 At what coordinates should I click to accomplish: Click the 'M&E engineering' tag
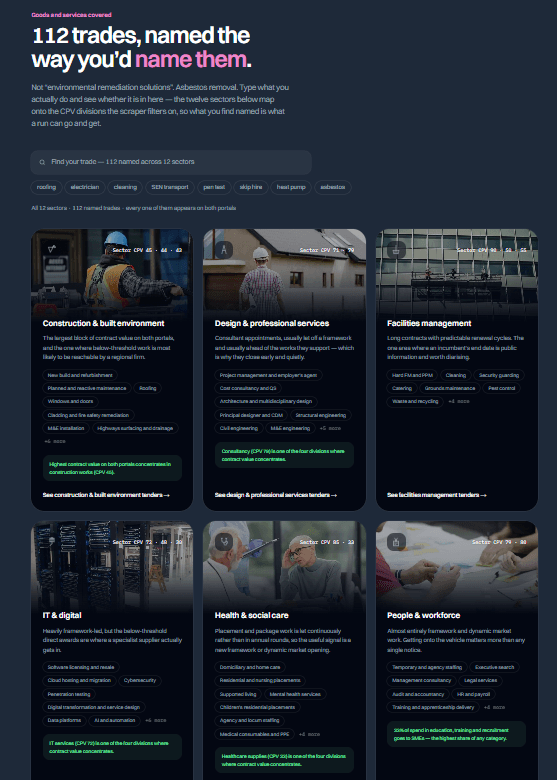[290, 428]
